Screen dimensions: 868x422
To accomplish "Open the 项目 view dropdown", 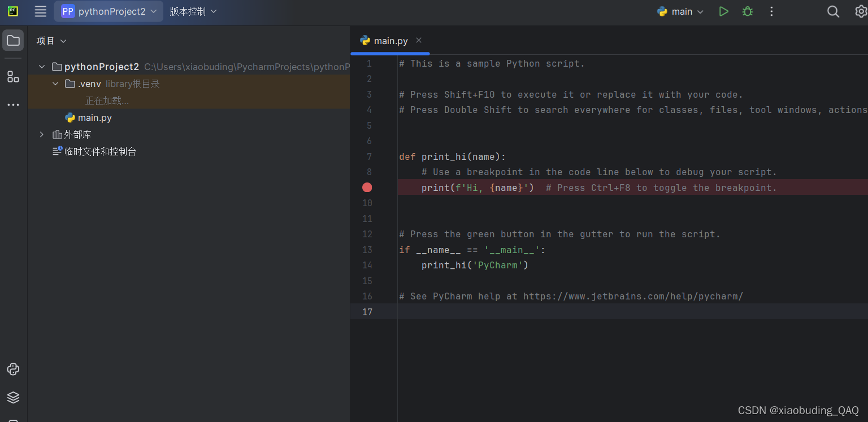I will pyautogui.click(x=51, y=41).
